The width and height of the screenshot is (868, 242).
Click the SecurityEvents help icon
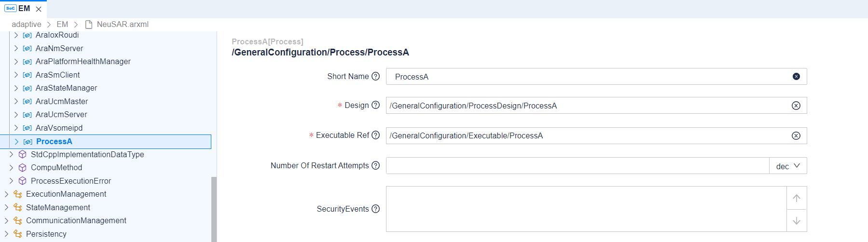coord(376,209)
